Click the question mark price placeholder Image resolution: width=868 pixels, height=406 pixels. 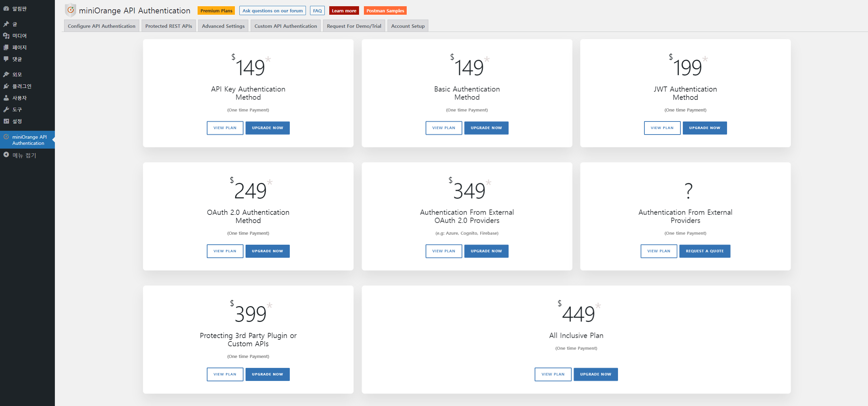(688, 191)
